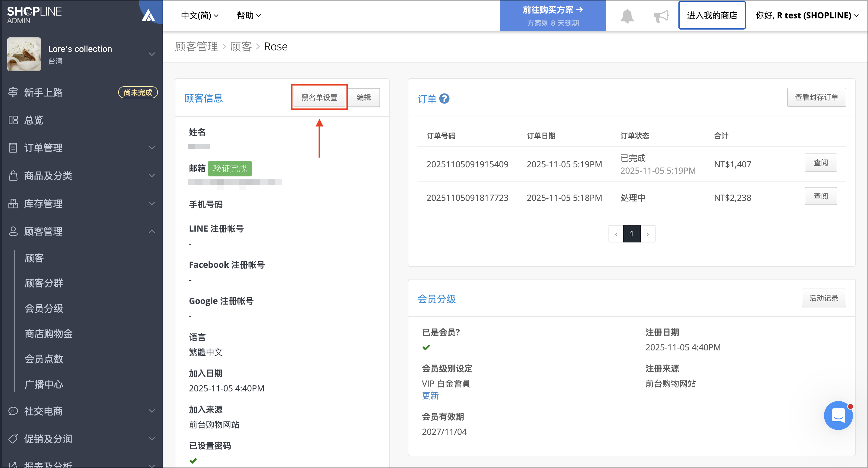Open 新手上路 in the sidebar
Image resolution: width=868 pixels, height=468 pixels.
pos(43,92)
